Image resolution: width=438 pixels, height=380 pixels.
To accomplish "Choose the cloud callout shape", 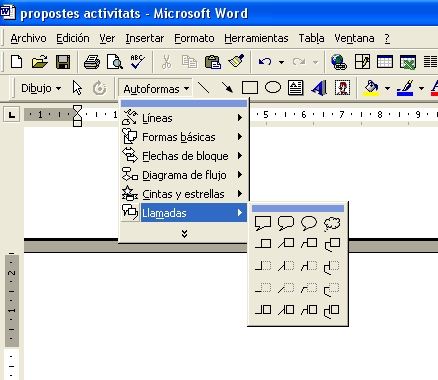I will [332, 223].
